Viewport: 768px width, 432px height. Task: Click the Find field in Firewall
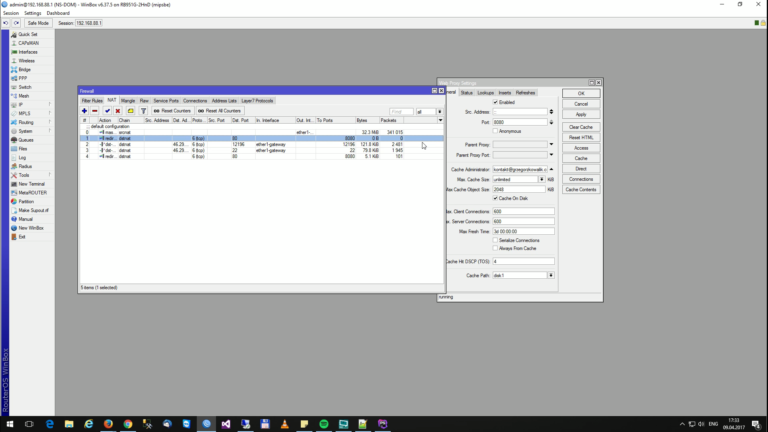tap(401, 112)
